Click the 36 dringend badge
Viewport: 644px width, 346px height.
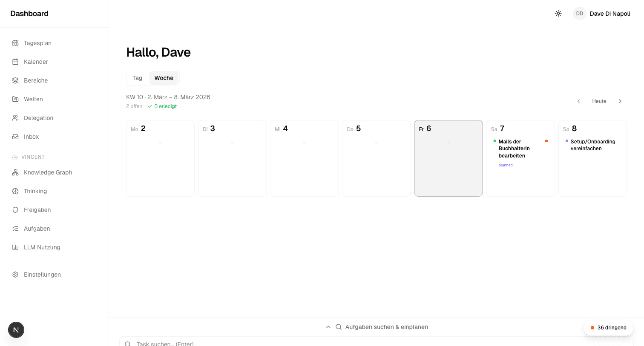[608, 328]
